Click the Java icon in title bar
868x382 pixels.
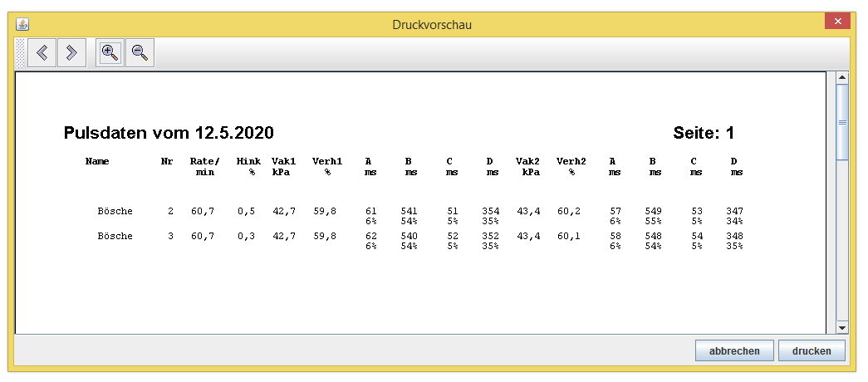22,24
